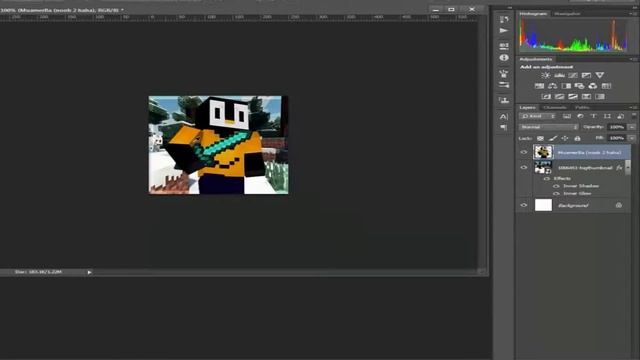Select the Adjustments tab
The height and width of the screenshot is (360, 640).
click(536, 59)
